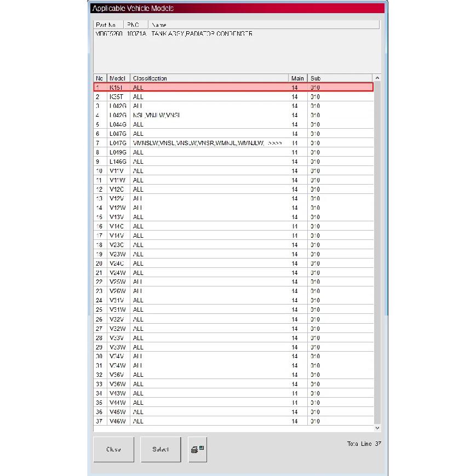
Task: Click the Part No header
Action: (108, 25)
